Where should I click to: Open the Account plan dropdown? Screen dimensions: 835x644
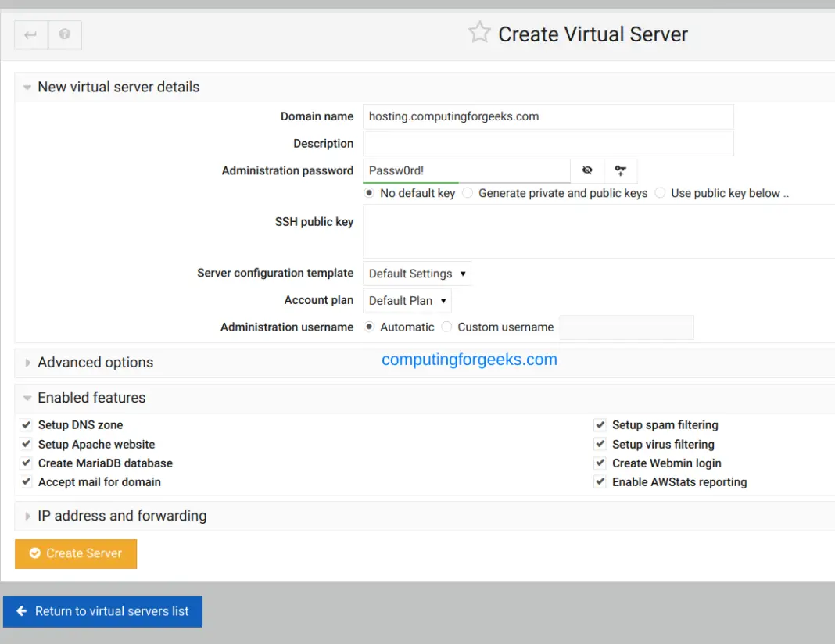pos(407,300)
